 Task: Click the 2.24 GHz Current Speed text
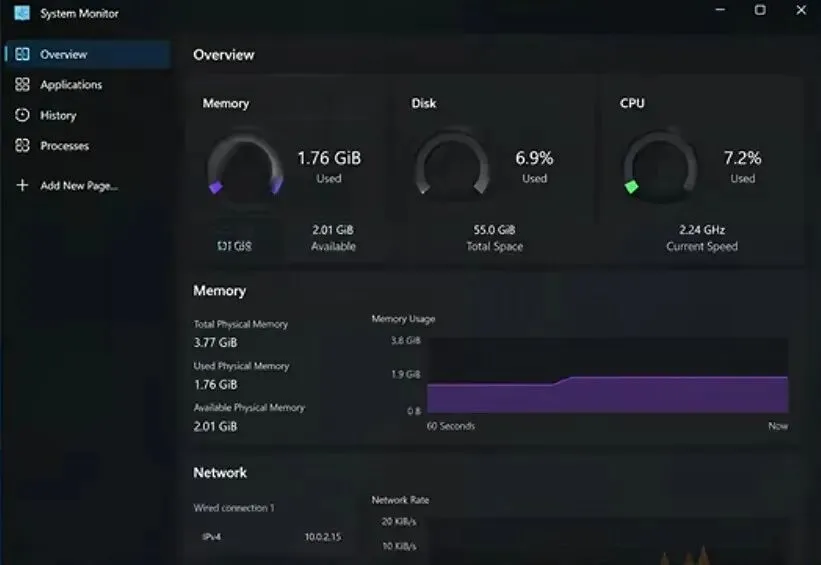(x=702, y=238)
